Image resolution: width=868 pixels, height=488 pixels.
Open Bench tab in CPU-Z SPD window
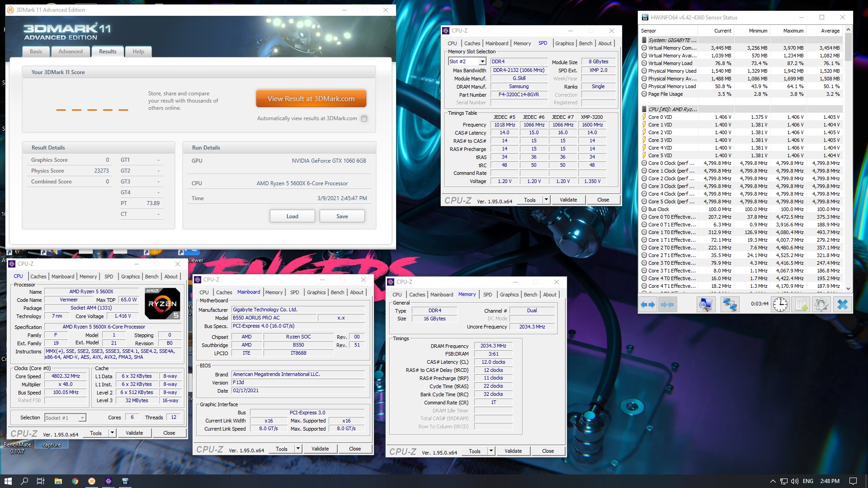[x=586, y=43]
